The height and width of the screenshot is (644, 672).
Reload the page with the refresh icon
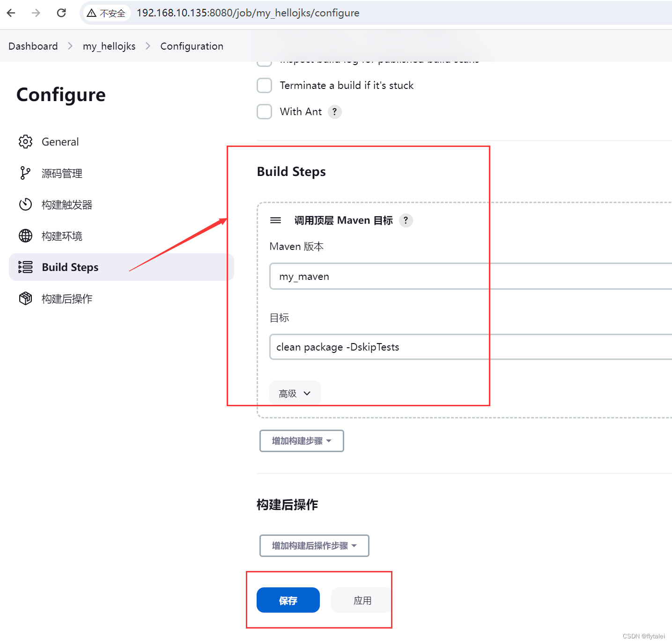(x=61, y=13)
